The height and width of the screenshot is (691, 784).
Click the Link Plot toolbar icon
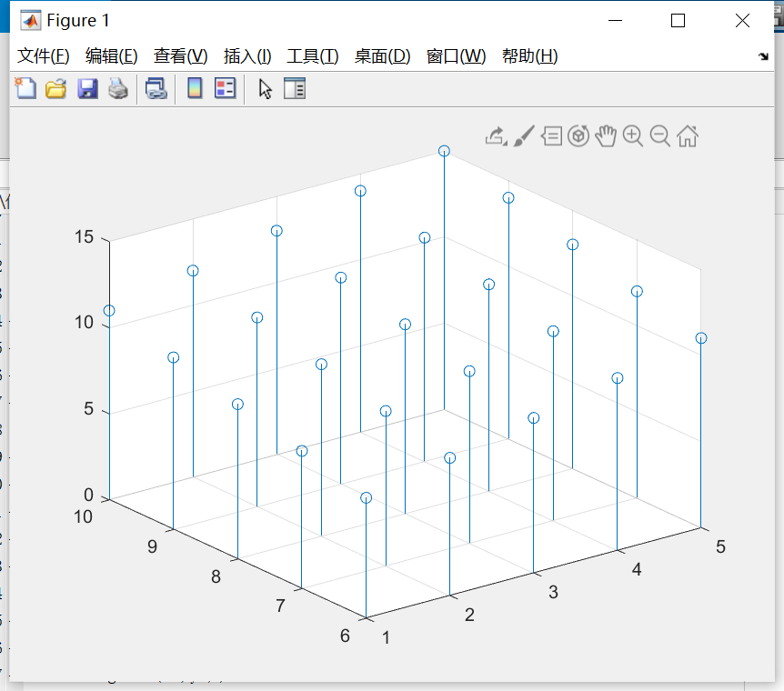point(156,88)
